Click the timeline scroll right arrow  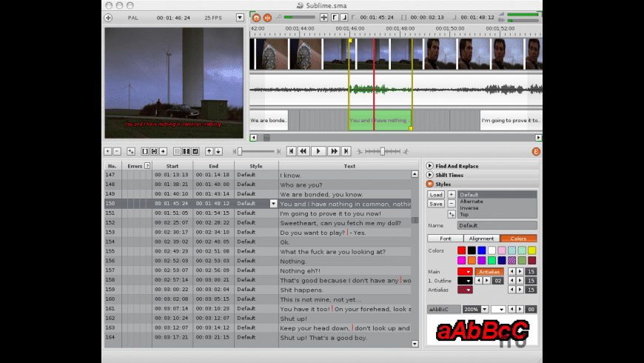click(538, 138)
